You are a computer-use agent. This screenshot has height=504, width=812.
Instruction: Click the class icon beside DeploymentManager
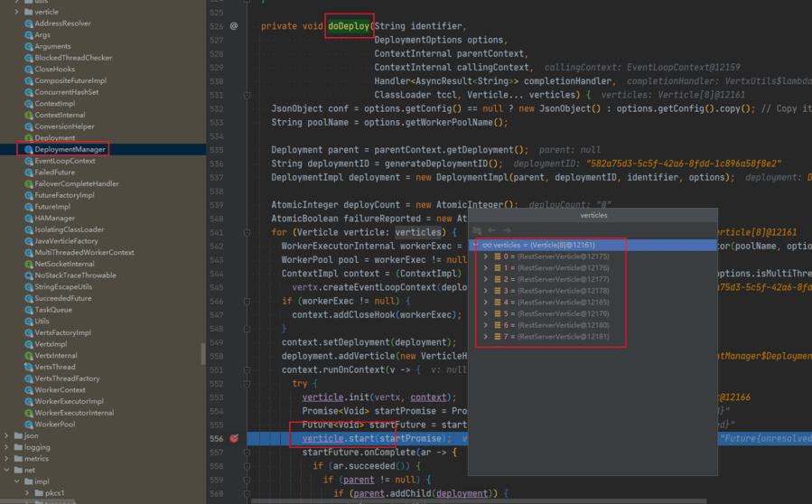(29, 149)
